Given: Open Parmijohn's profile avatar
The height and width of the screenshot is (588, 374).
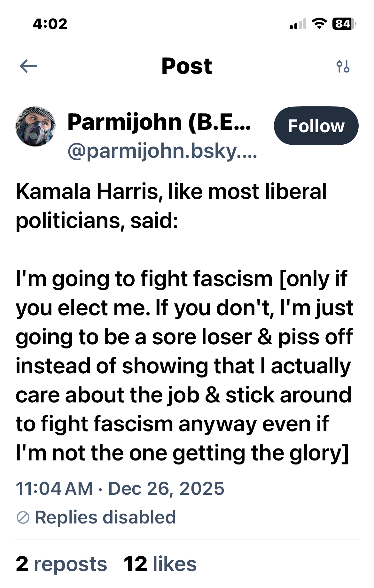Looking at the screenshot, I should pos(35,126).
